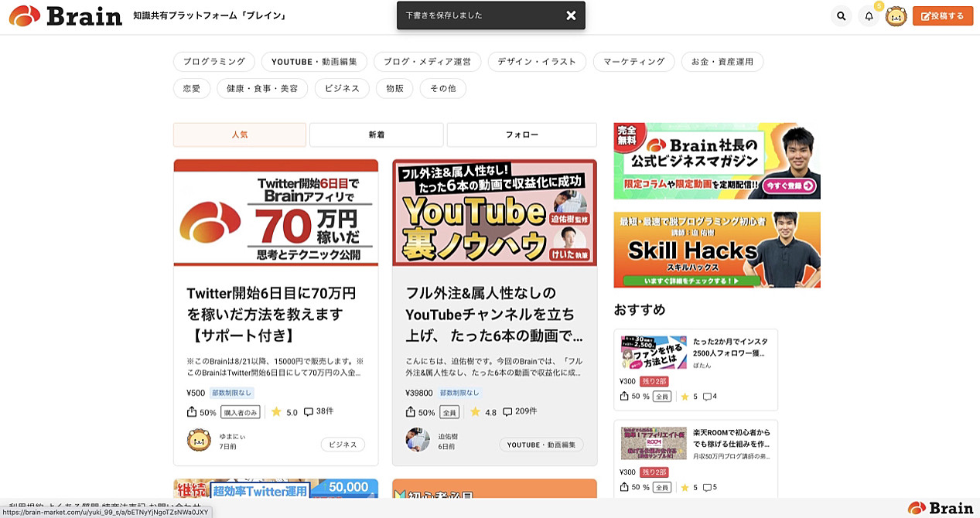Open the Brain社長の公式ビジネスマガジン banner
The image size is (980, 518).
pos(717,161)
